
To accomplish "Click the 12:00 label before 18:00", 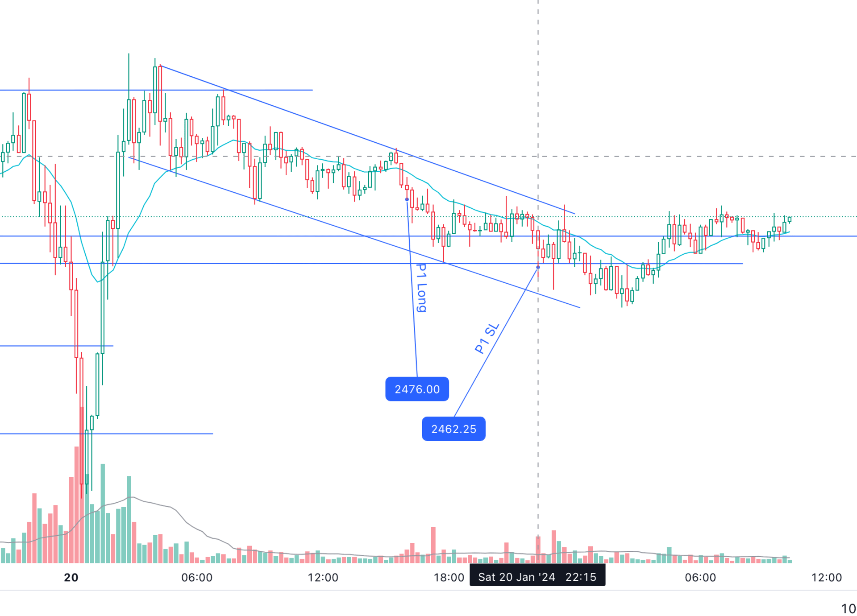I will click(x=323, y=577).
